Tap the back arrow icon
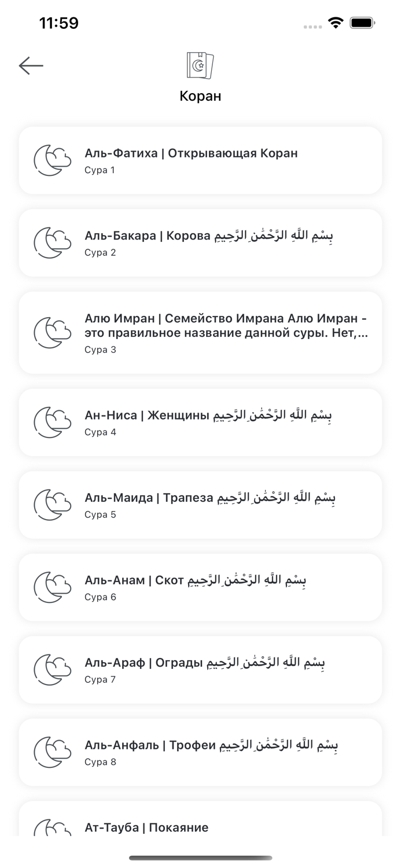The height and width of the screenshot is (868, 401). coord(31,66)
